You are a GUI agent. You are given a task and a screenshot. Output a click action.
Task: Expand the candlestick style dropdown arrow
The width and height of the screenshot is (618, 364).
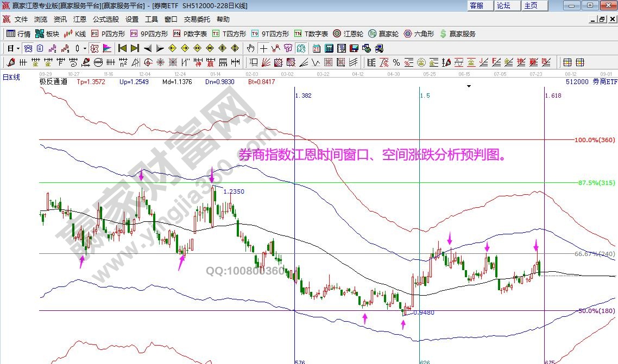85,48
